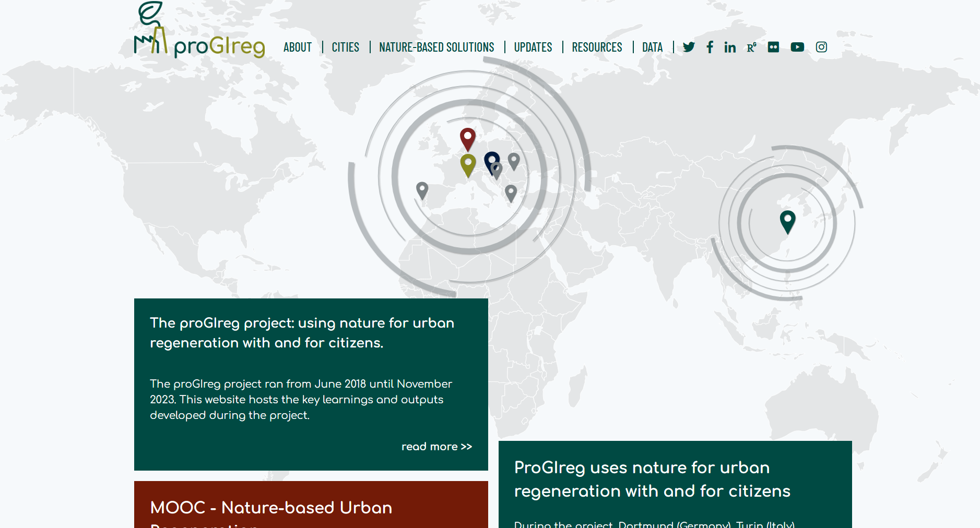This screenshot has height=528, width=980.
Task: Open the Flickr icon link
Action: tap(773, 47)
